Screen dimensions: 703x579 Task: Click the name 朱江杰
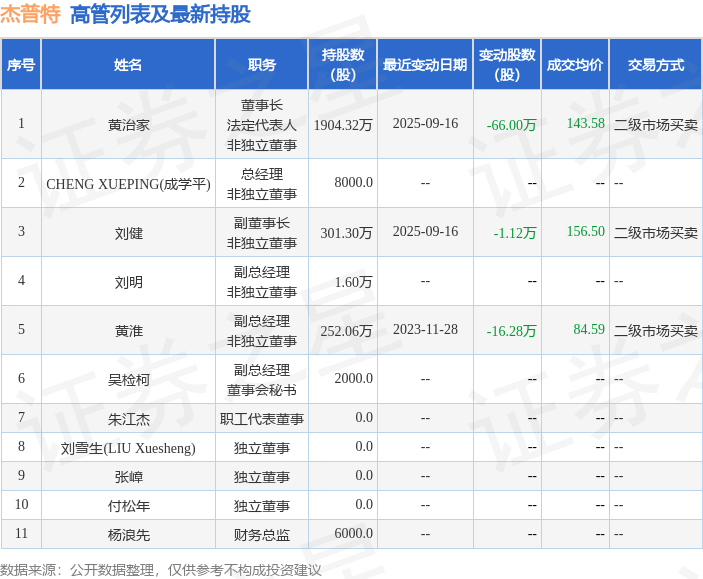[x=129, y=419]
